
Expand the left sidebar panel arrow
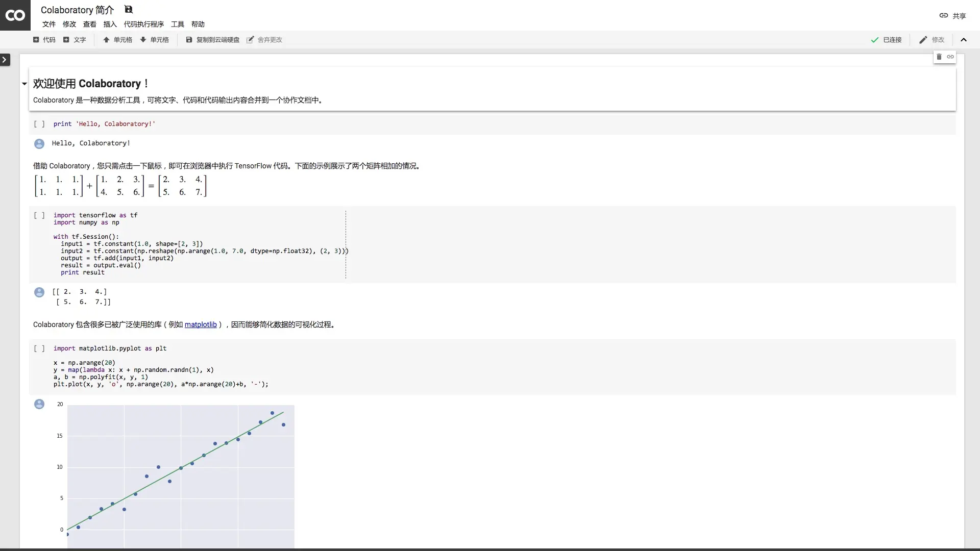(5, 60)
